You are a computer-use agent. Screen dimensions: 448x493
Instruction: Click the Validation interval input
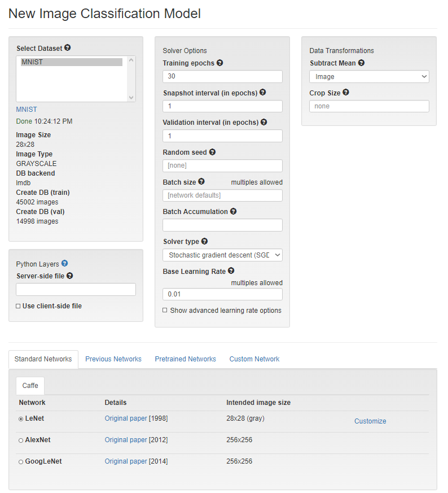tap(222, 136)
